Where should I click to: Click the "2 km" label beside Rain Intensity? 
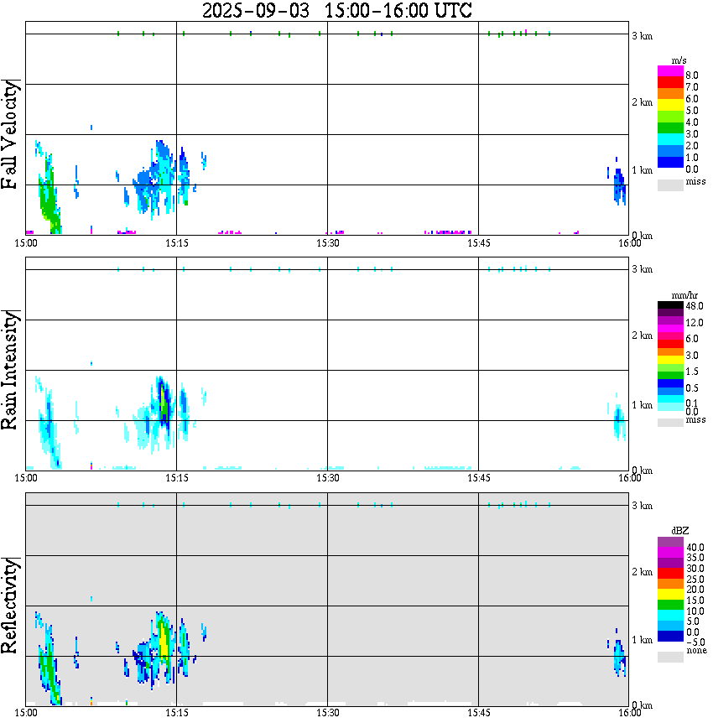click(x=642, y=335)
